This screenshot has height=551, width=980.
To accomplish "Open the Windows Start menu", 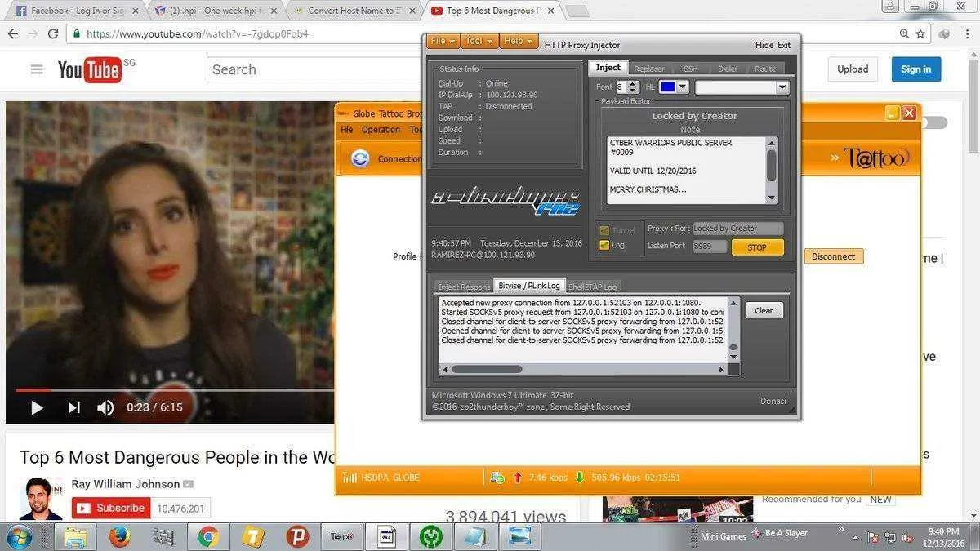I will pyautogui.click(x=19, y=536).
